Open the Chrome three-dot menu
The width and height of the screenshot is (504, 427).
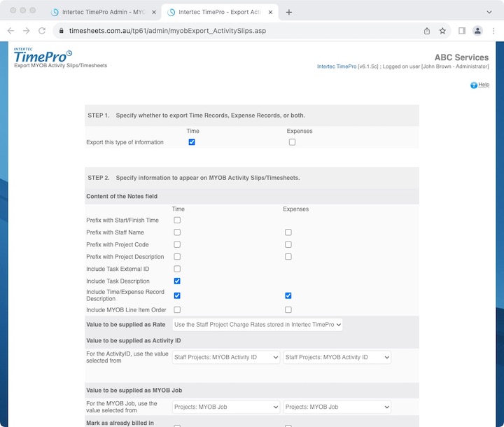tap(493, 31)
